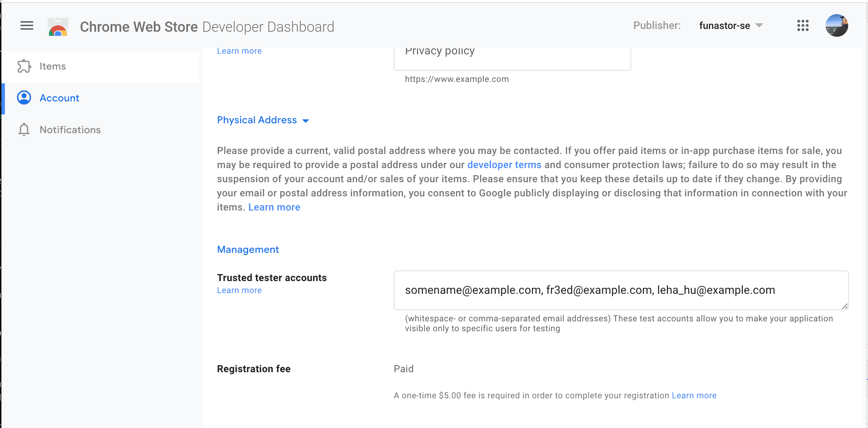Image resolution: width=868 pixels, height=428 pixels.
Task: Click the Physical Address dropdown arrow
Action: [307, 120]
